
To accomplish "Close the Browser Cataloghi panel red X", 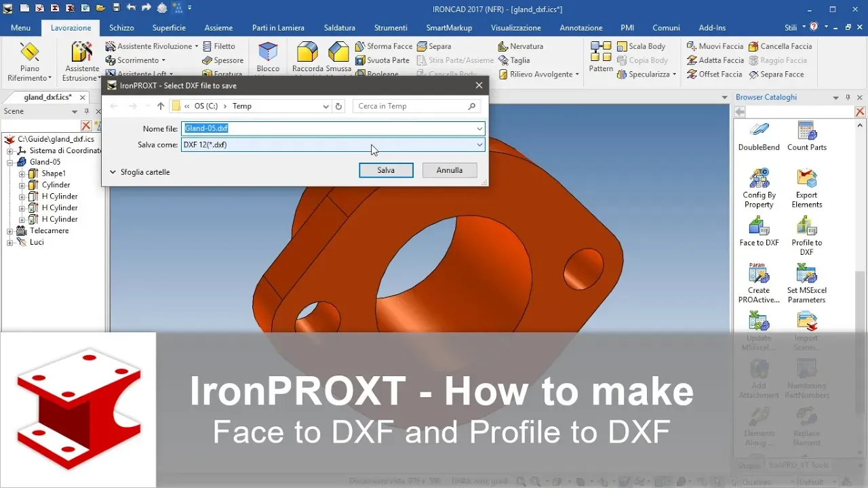I will click(x=860, y=112).
